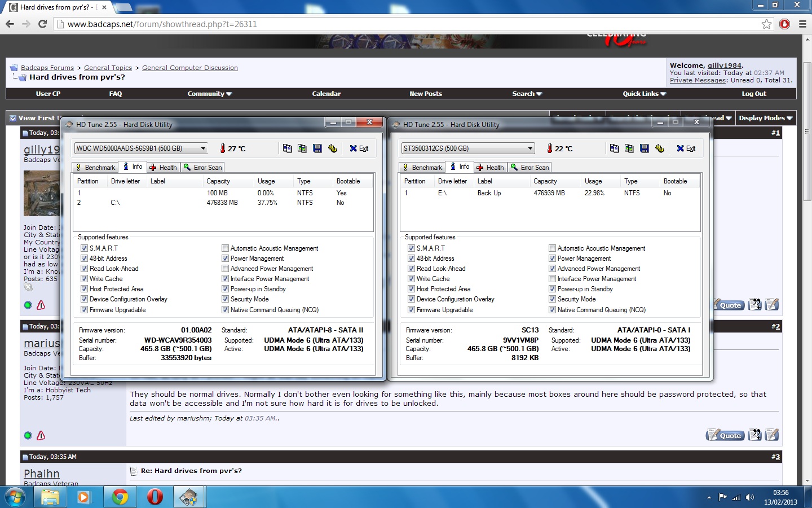The width and height of the screenshot is (812, 508).
Task: Copy info to clipboard in WDC window
Action: (x=287, y=148)
